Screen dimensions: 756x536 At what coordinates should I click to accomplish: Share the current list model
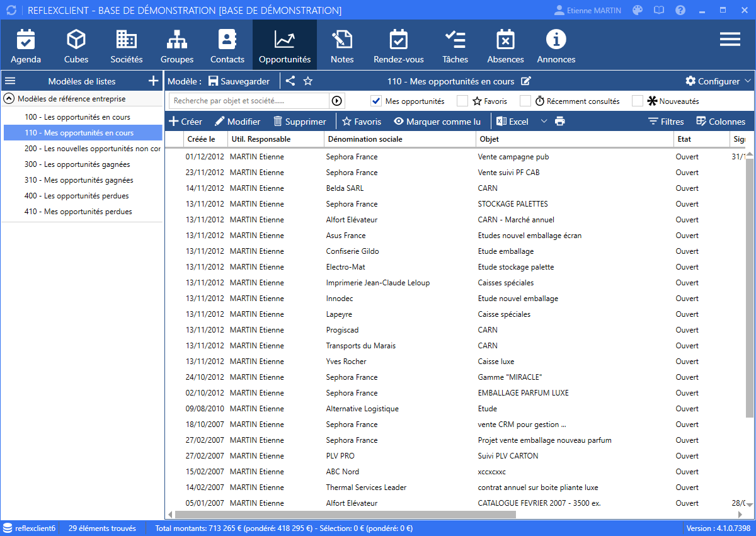pyautogui.click(x=290, y=81)
